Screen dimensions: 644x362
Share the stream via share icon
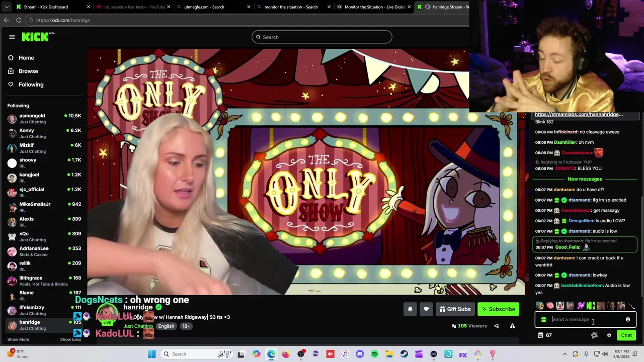tap(496, 326)
